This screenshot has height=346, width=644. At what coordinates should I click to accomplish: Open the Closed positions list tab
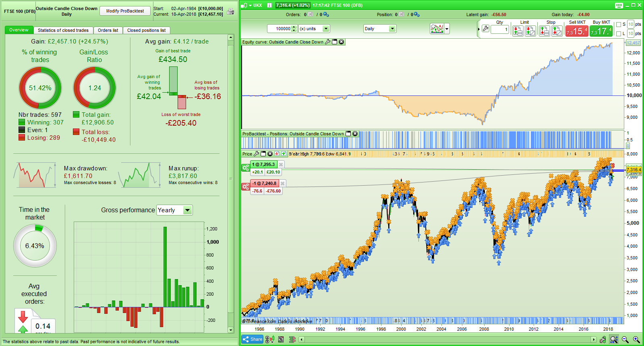147,30
